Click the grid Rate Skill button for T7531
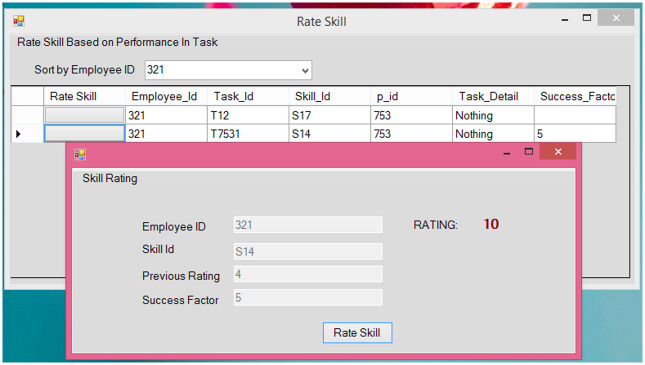Viewport: 645px width, 365px height. click(x=84, y=134)
